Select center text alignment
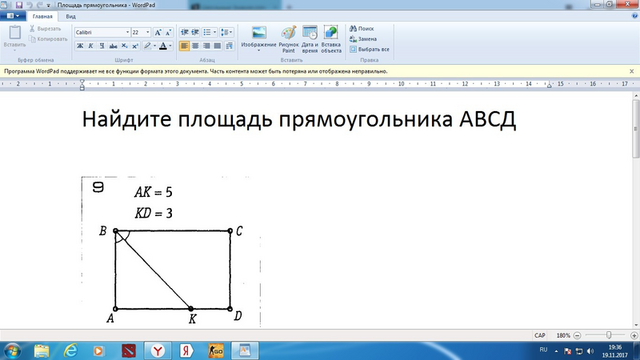640x360 pixels. point(196,46)
